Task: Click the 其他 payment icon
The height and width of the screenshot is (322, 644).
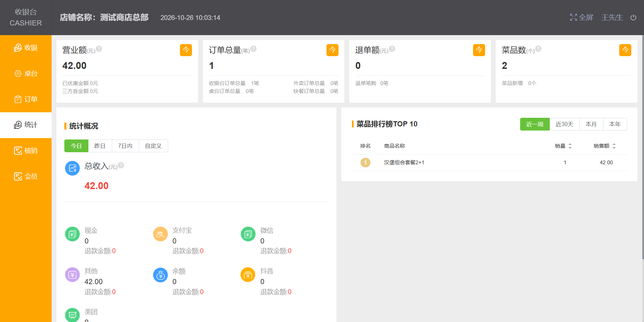Action: 72,275
